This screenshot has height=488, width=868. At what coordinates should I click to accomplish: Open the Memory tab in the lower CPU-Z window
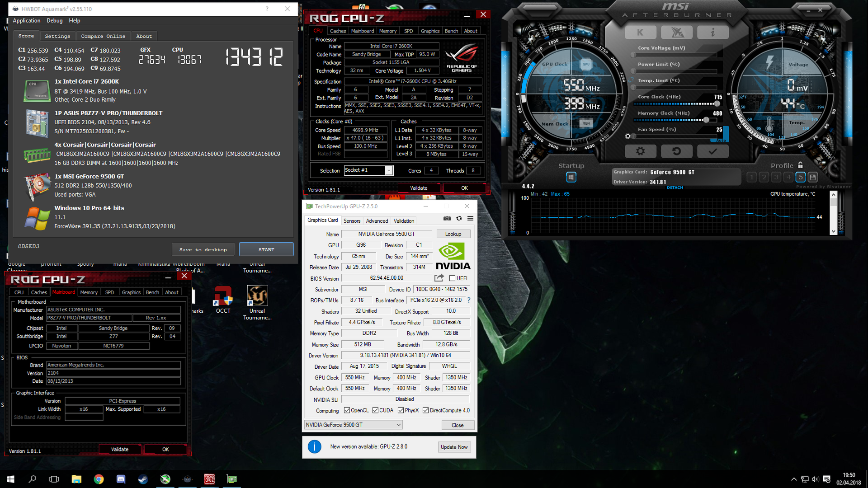[x=89, y=292]
